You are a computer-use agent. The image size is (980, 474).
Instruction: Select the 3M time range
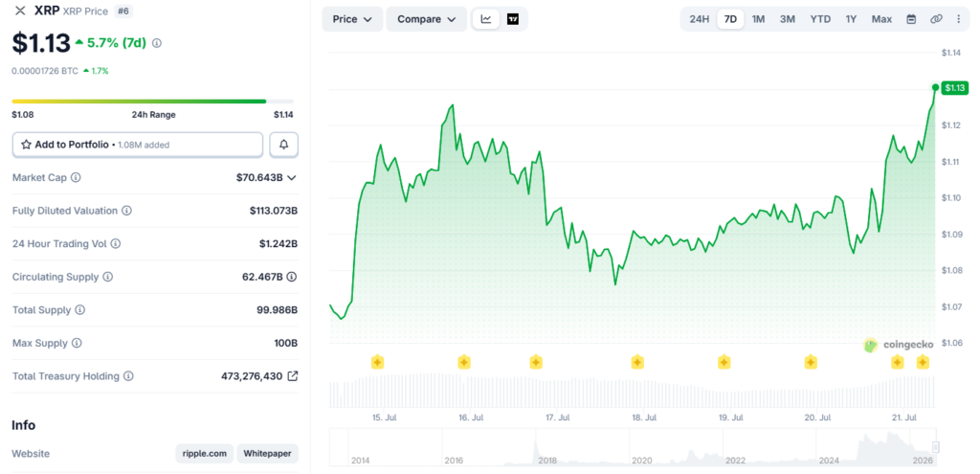(788, 19)
